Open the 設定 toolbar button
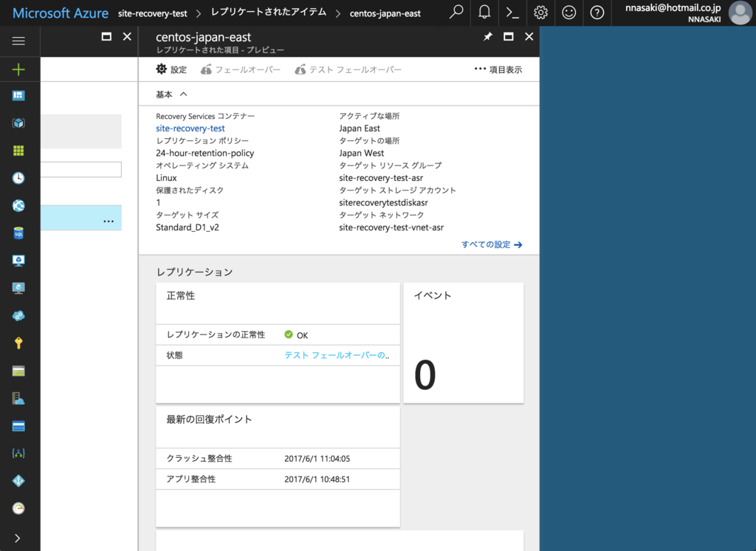This screenshot has width=756, height=551. point(171,69)
